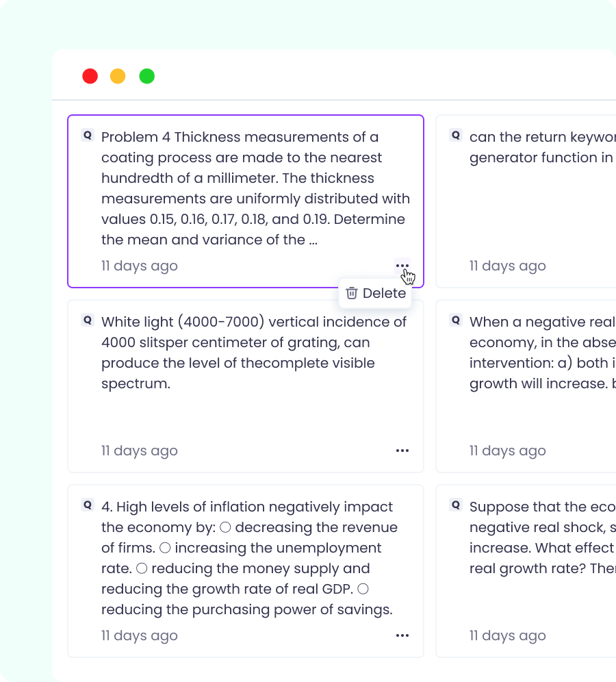This screenshot has height=682, width=616.
Task: Click the trash icon next to Delete
Action: (352, 293)
